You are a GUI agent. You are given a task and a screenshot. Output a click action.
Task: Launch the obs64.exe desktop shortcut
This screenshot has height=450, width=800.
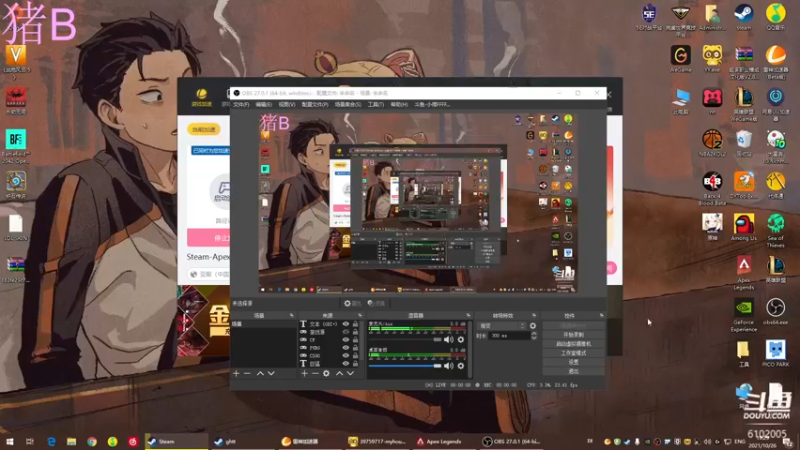tap(776, 311)
